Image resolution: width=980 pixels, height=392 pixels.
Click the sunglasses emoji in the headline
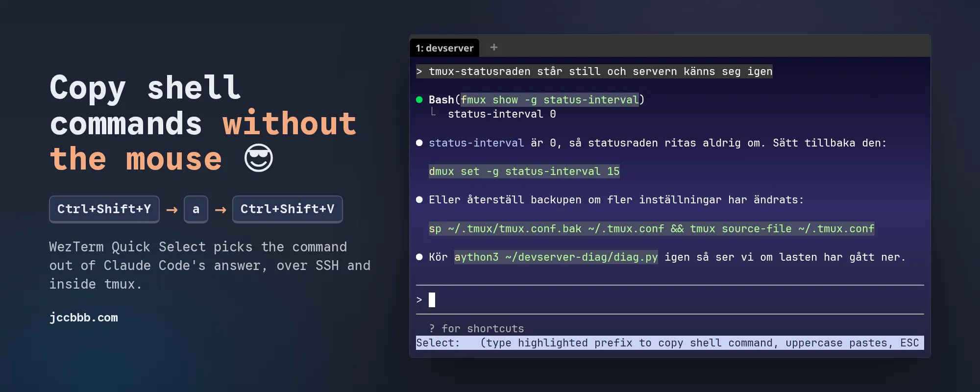click(x=259, y=158)
